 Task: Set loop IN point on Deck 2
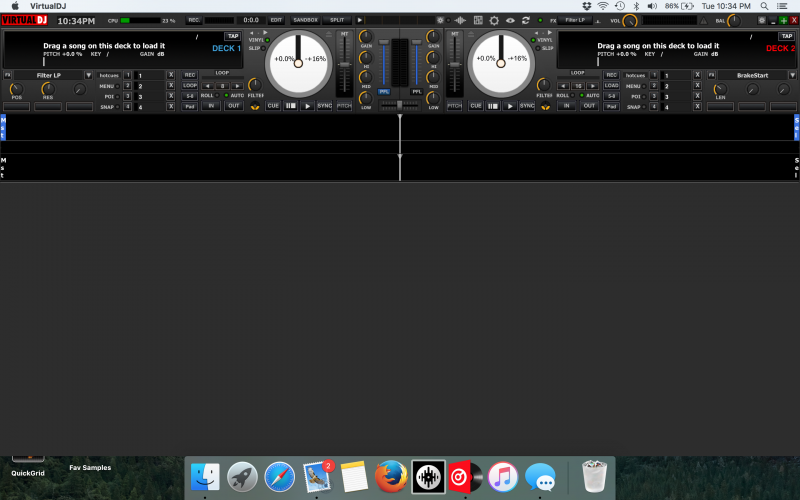click(x=566, y=106)
